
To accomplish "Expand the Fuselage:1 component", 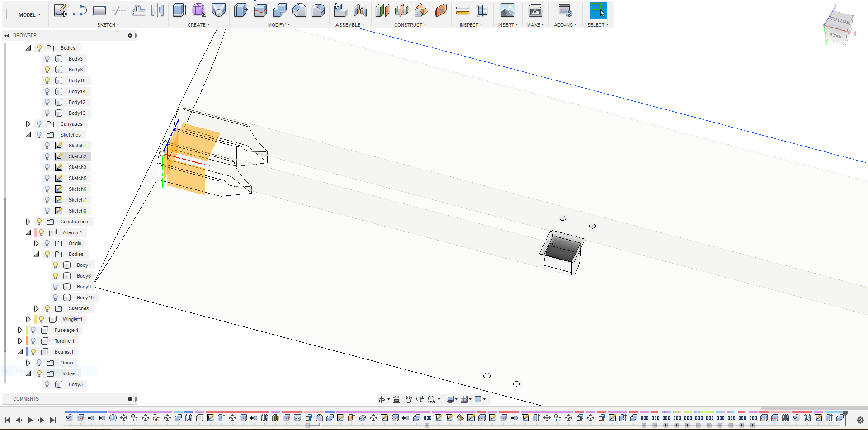I will tap(20, 330).
